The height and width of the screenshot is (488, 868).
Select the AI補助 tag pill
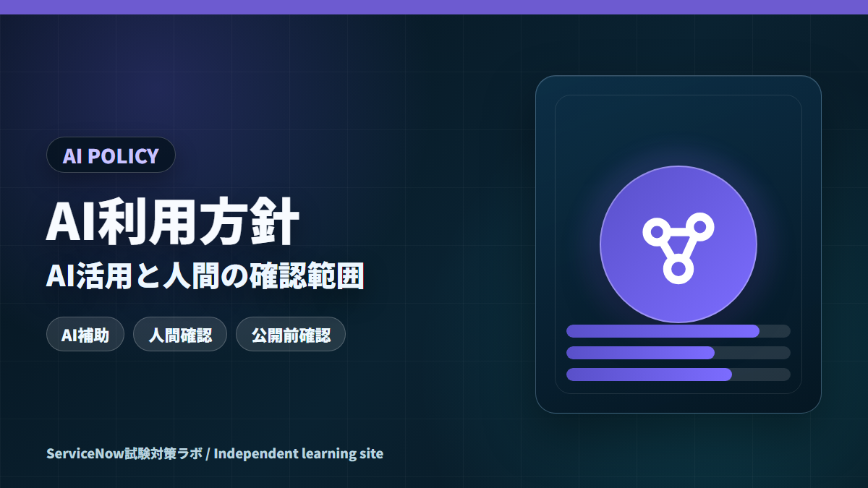[x=85, y=335]
